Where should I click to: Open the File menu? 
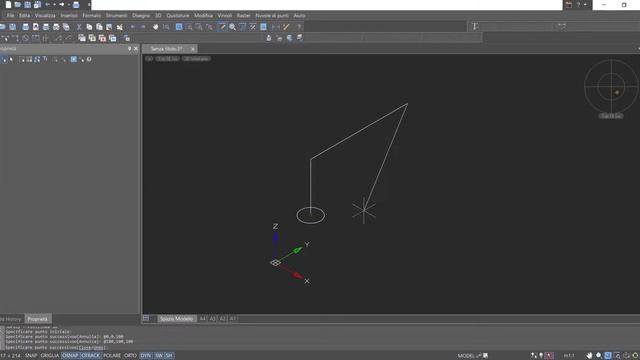(10, 16)
